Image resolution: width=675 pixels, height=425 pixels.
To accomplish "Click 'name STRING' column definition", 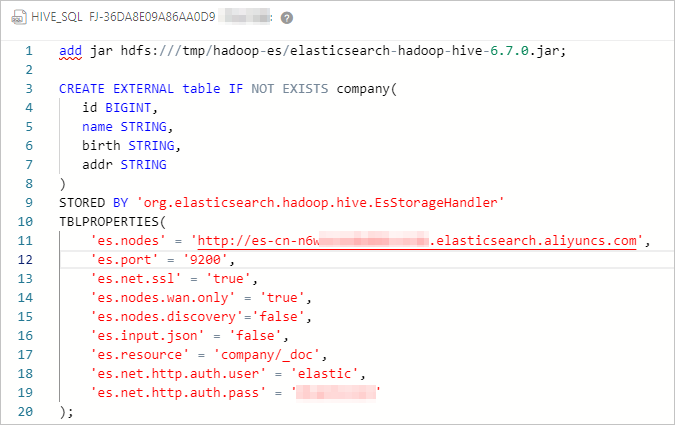I will click(127, 127).
